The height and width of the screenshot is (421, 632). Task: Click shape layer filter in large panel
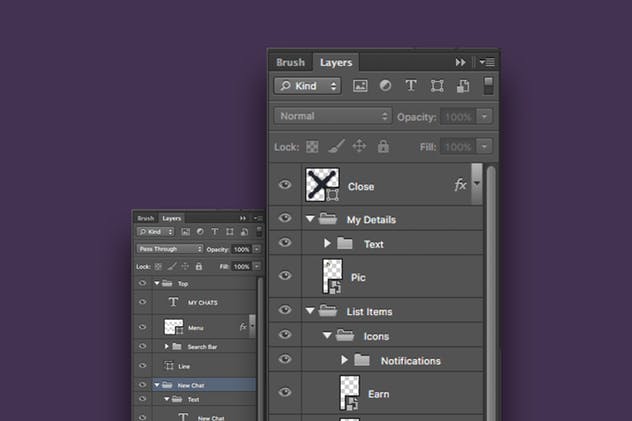coord(435,87)
